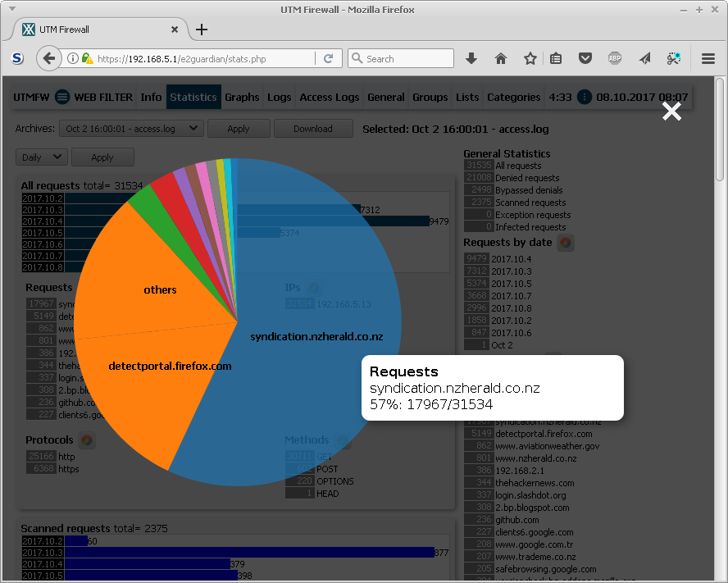Click the round info dot beside 4:33
Viewport: 728px width, 583px height.
584,97
